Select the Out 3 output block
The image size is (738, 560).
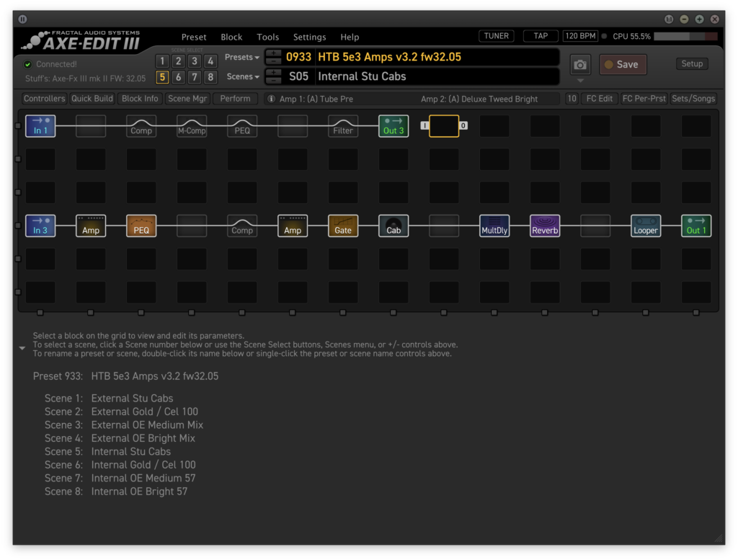click(x=394, y=126)
